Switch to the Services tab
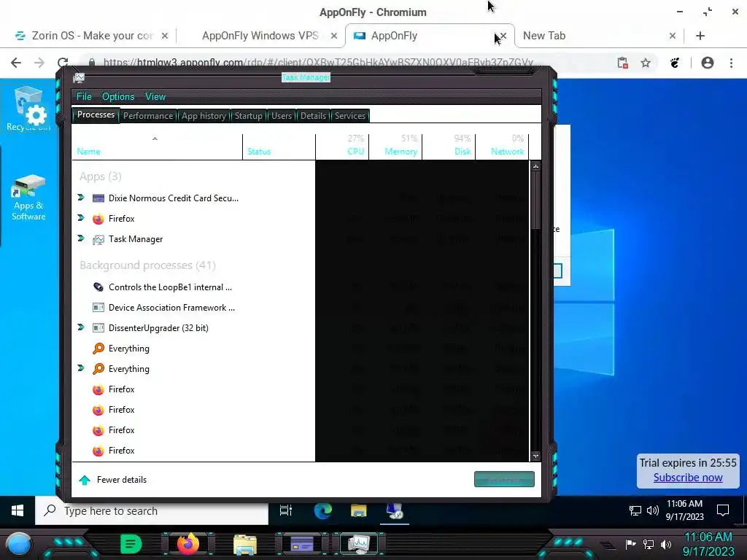Viewport: 747px width, 560px height. [350, 116]
